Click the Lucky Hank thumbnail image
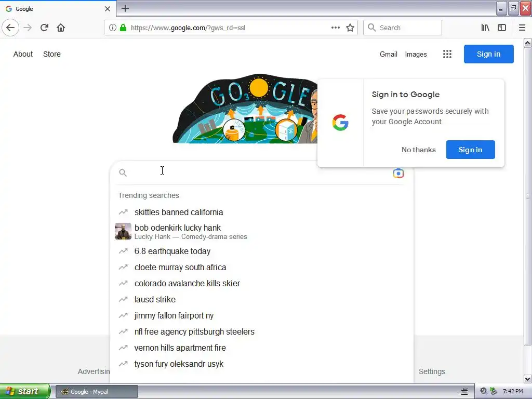This screenshot has width=532, height=399. [123, 231]
